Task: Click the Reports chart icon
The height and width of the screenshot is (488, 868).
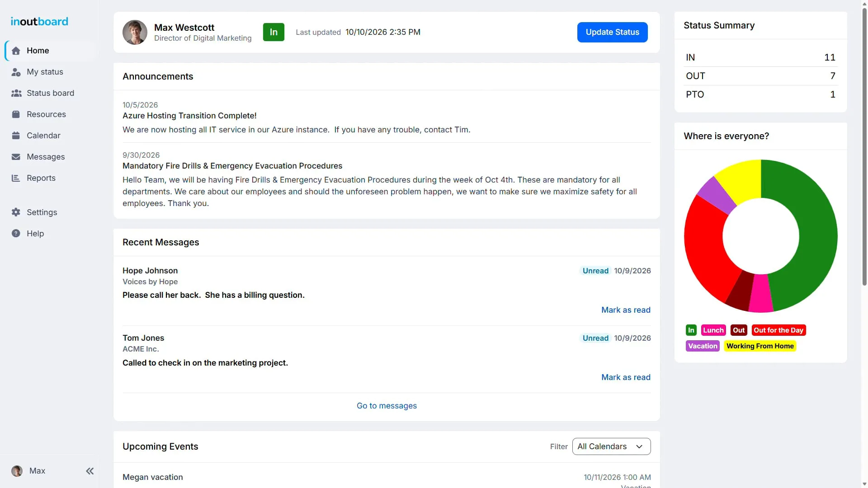Action: [x=16, y=178]
